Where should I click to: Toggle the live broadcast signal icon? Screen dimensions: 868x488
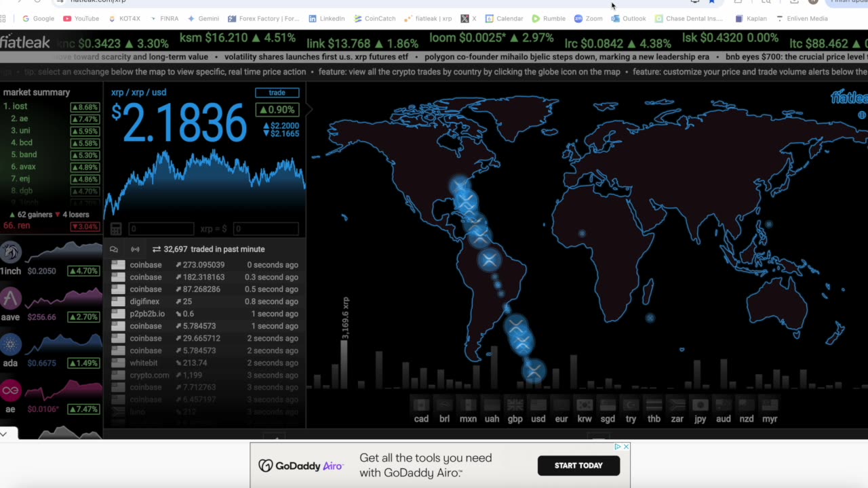(135, 249)
